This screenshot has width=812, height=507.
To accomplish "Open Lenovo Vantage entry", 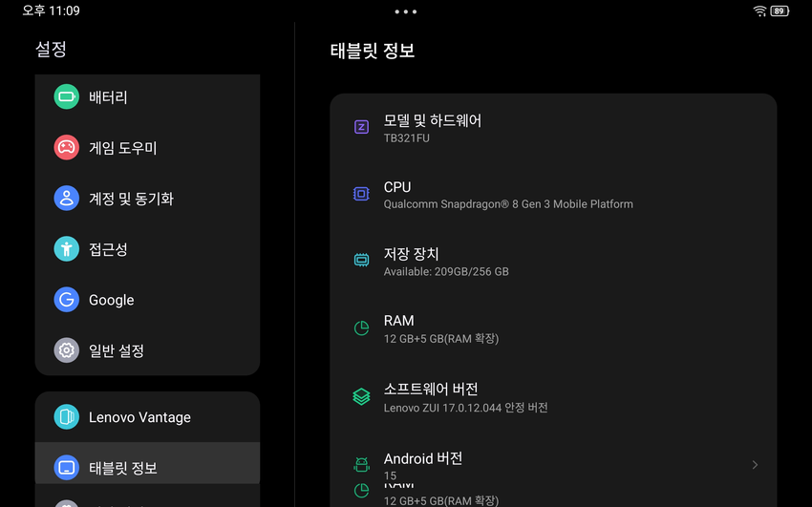I will point(147,417).
